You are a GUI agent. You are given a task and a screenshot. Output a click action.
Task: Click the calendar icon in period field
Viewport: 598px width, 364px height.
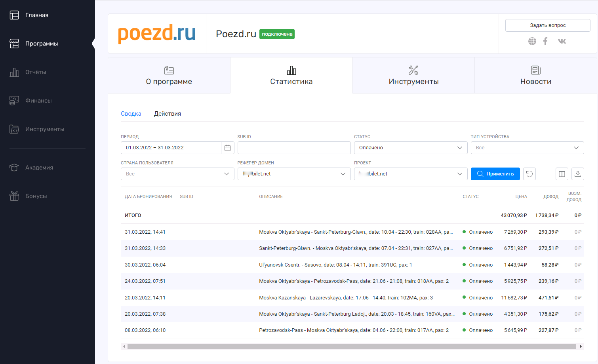click(x=228, y=148)
